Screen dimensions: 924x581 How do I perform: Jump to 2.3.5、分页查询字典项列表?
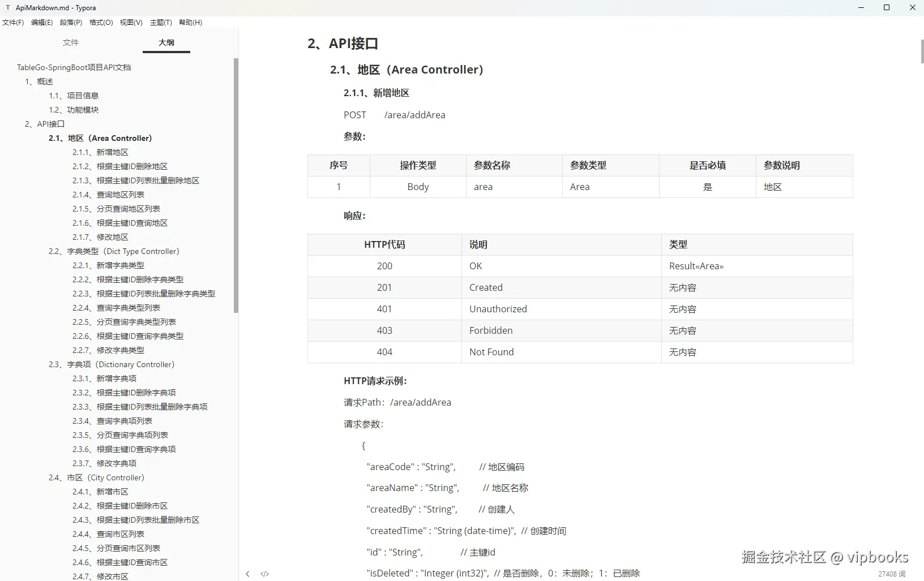pos(120,435)
